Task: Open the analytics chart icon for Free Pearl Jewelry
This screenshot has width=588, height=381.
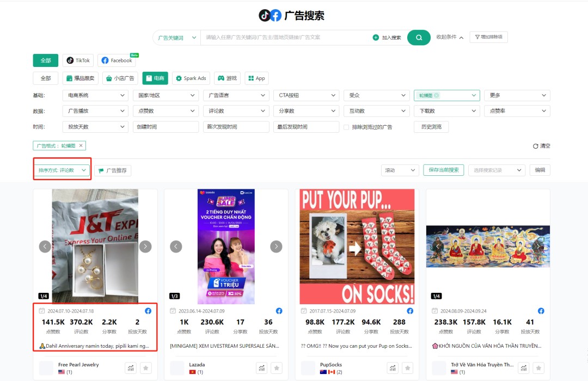Action: [131, 368]
